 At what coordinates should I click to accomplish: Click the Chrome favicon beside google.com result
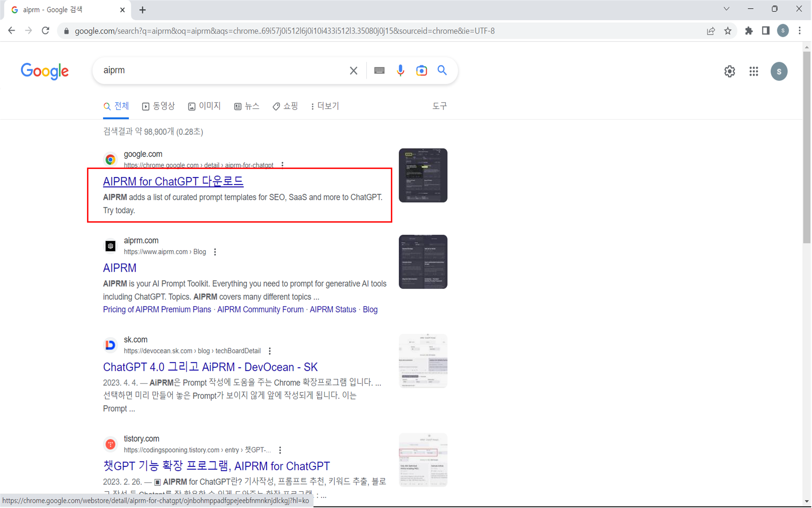click(x=110, y=160)
